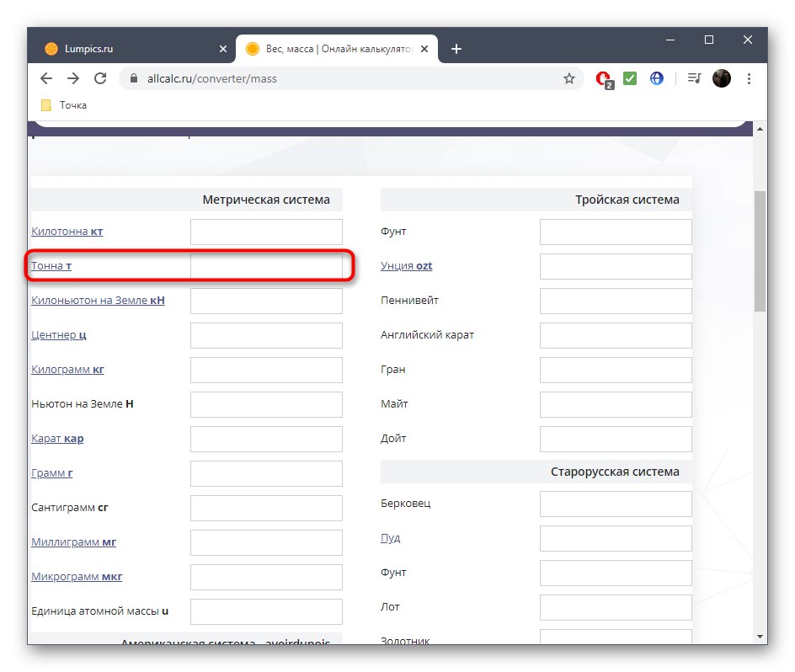View site info via the padlock icon
This screenshot has width=795, height=672.
click(134, 78)
